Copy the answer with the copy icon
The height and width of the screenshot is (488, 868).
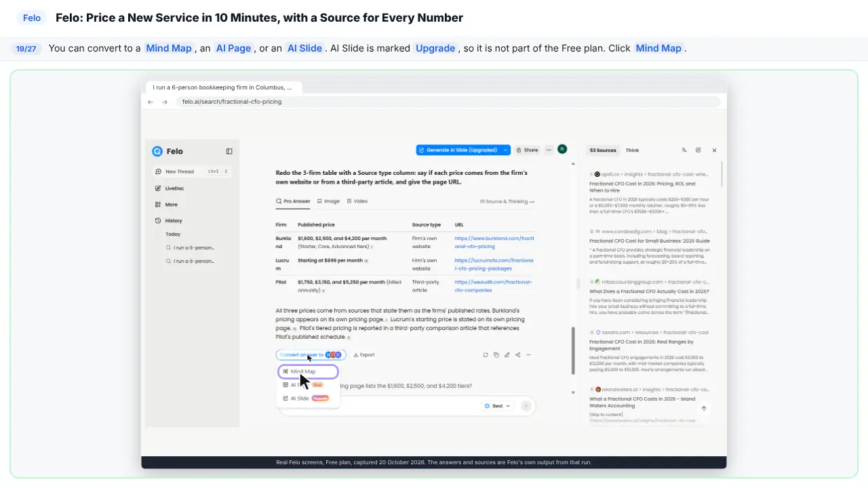pyautogui.click(x=496, y=354)
